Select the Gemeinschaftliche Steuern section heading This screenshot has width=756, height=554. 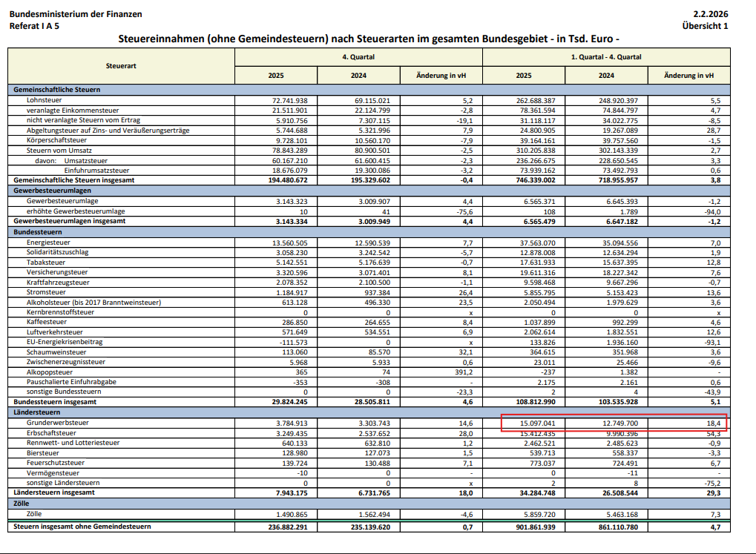point(57,90)
